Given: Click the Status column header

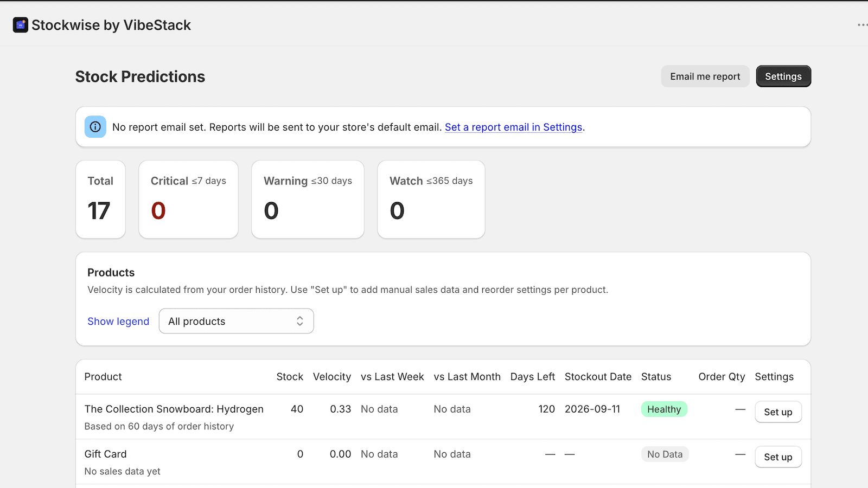Looking at the screenshot, I should [x=656, y=377].
